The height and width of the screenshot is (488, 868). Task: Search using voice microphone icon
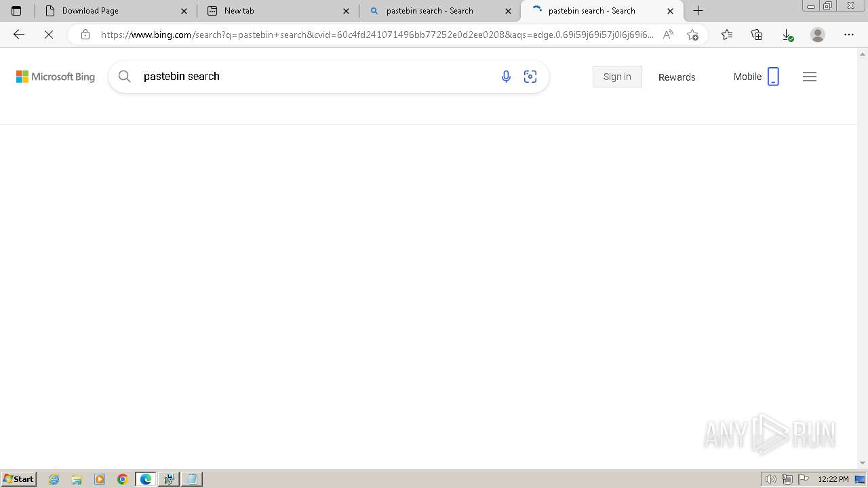[x=506, y=77]
